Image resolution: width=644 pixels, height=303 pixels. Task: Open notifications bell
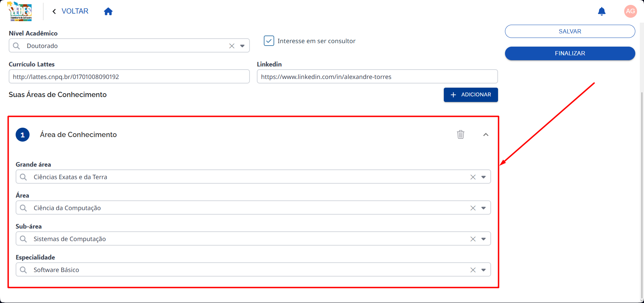tap(602, 11)
